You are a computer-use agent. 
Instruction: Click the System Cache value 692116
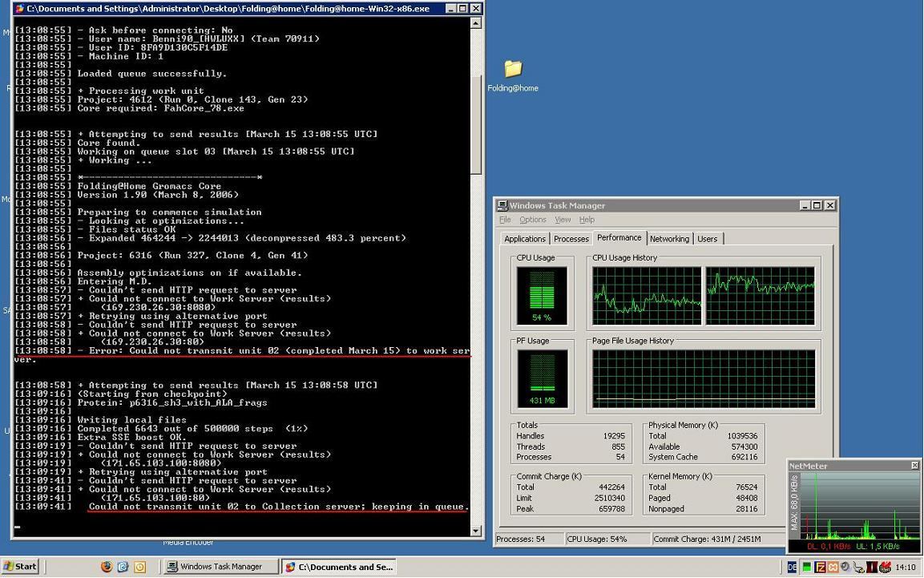(744, 457)
